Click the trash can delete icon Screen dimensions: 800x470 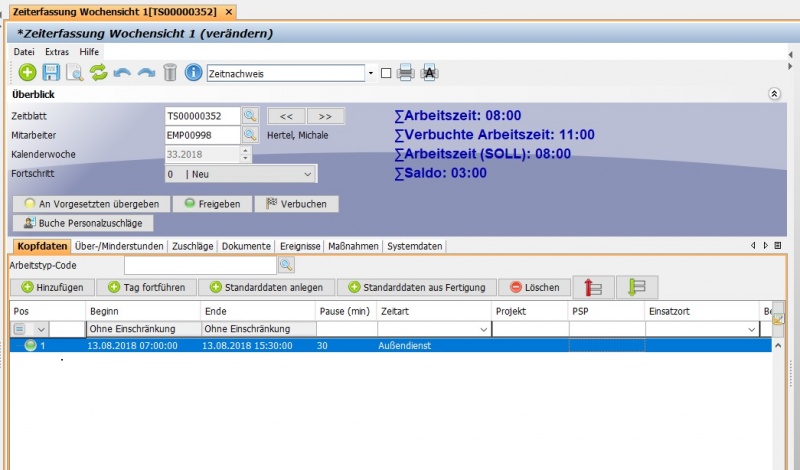click(170, 72)
